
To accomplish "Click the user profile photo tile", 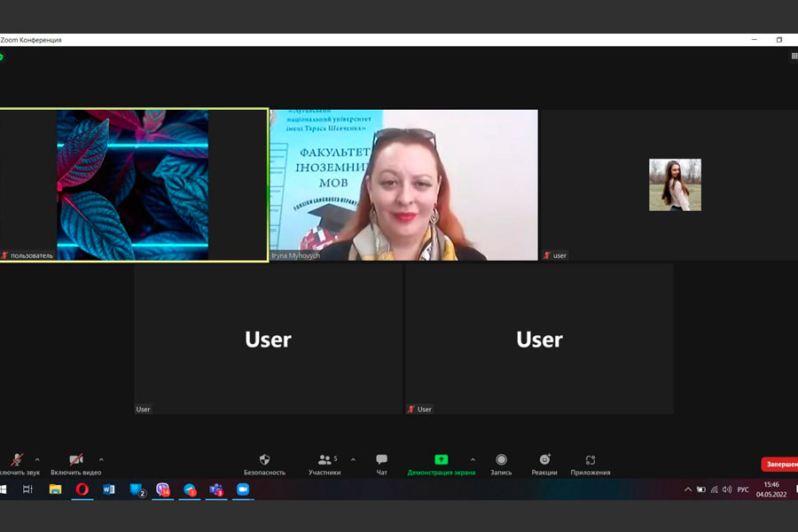I will click(675, 184).
